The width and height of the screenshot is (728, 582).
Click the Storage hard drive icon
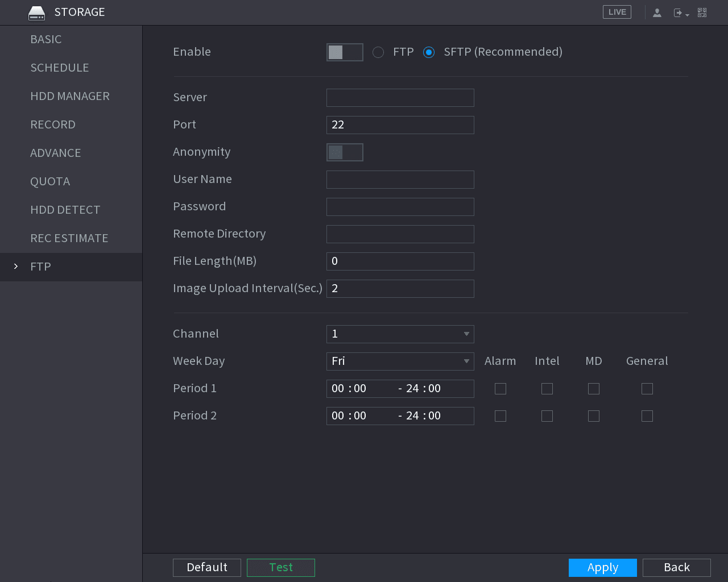pyautogui.click(x=36, y=13)
